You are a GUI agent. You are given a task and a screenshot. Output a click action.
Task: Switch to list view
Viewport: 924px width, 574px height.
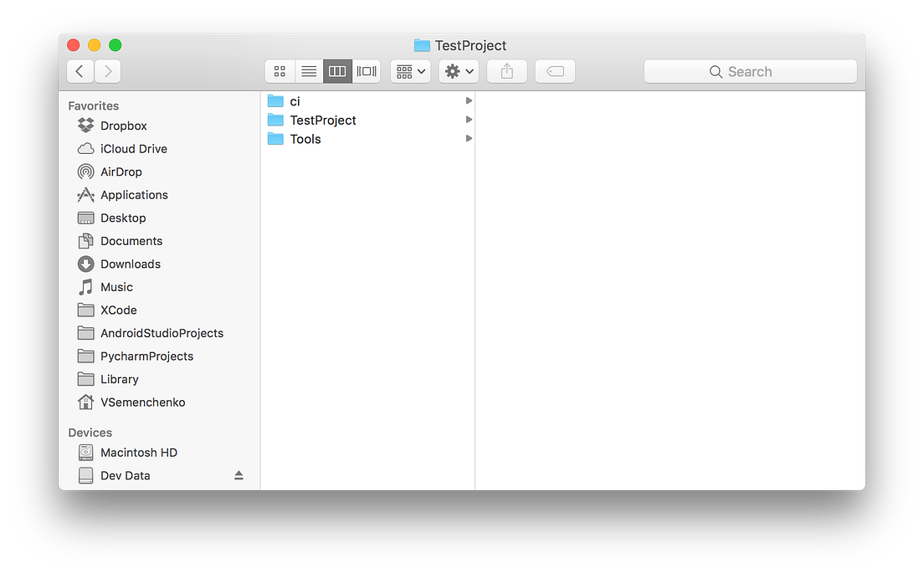pos(308,71)
